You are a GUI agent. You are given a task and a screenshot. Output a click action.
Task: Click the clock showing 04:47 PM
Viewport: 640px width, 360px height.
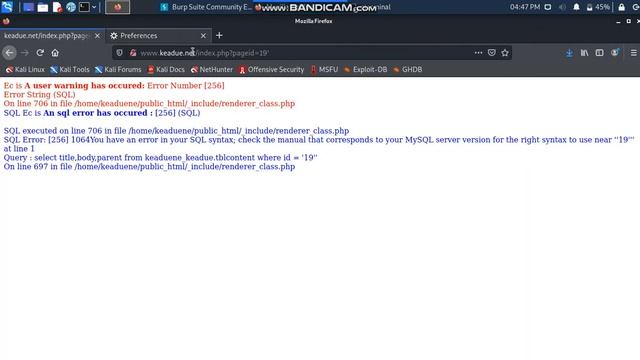525,7
